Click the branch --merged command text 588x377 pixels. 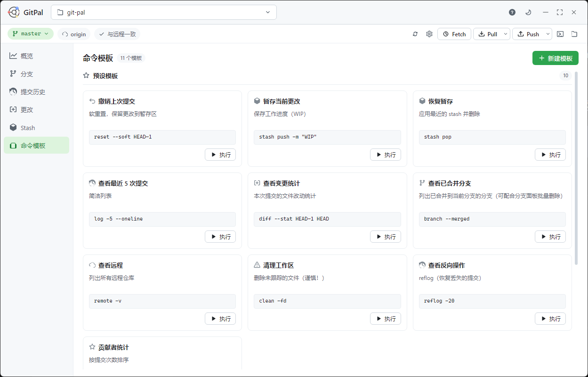(447, 219)
